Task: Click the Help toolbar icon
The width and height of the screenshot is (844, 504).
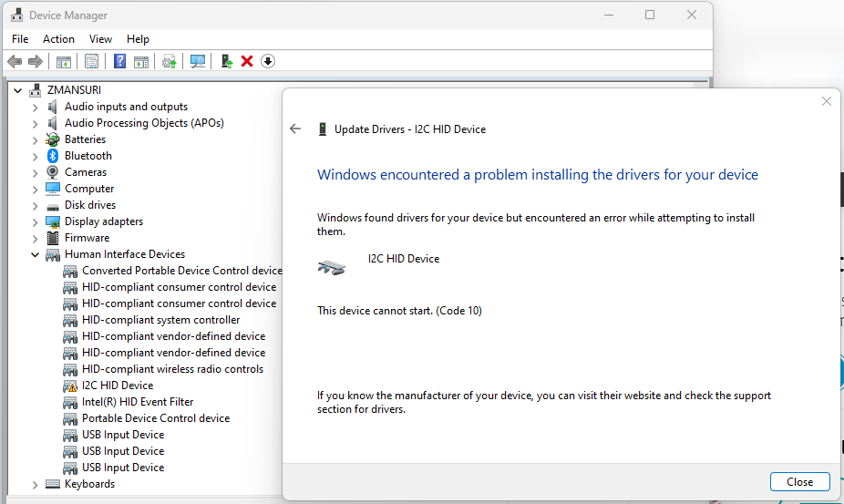Action: coord(119,61)
